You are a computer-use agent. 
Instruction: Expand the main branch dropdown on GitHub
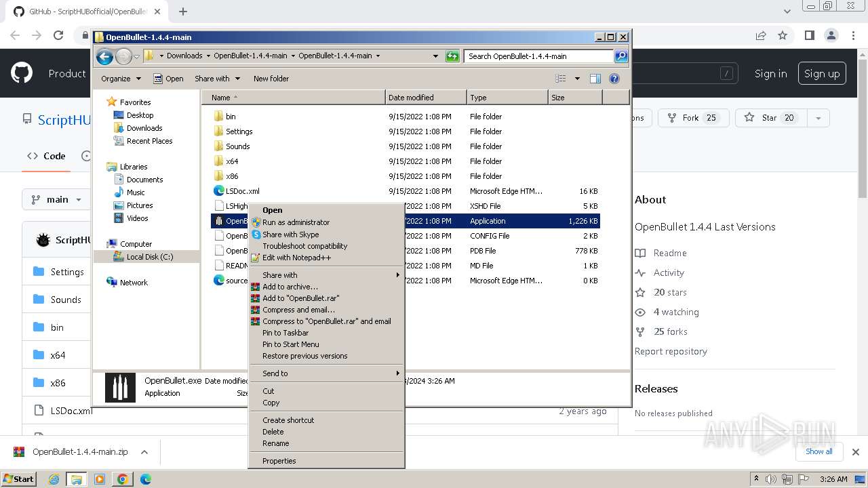(56, 199)
